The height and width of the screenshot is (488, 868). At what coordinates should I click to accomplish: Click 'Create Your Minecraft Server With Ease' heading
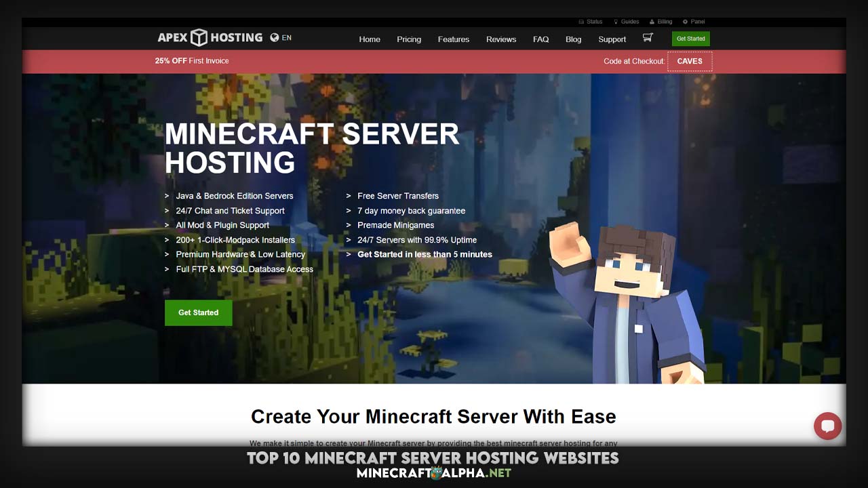click(x=433, y=416)
